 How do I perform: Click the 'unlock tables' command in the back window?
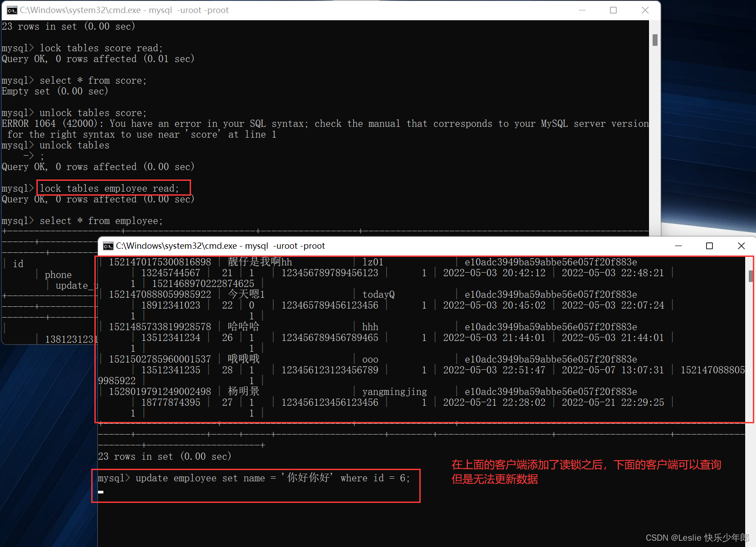click(75, 145)
